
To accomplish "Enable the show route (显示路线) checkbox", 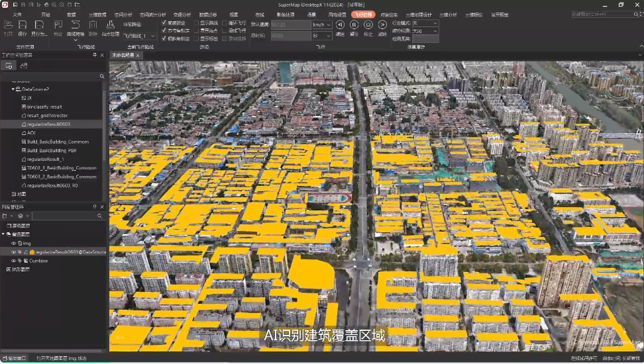I will (196, 23).
